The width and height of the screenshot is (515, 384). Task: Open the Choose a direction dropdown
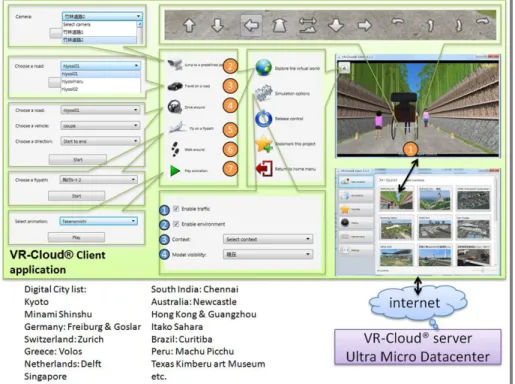[x=100, y=141]
